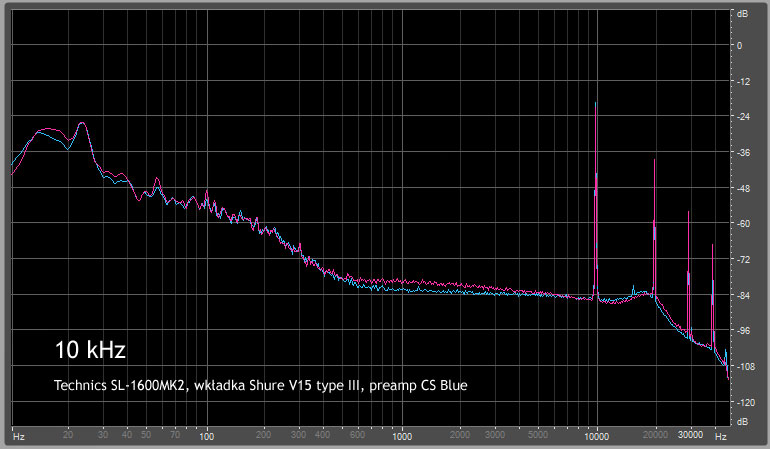Image resolution: width=770 pixels, height=449 pixels.
Task: Click the -48 dB scale label
Action: pyautogui.click(x=743, y=189)
